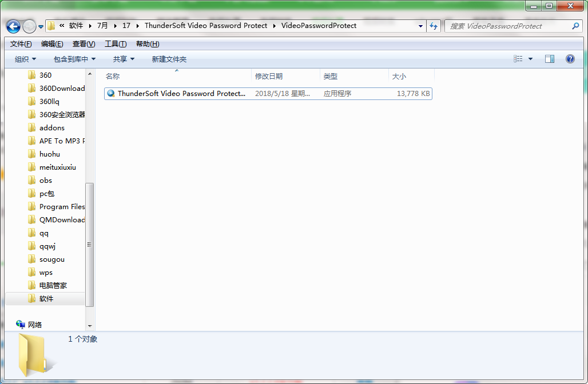Open the 共享 dropdown
The height and width of the screenshot is (384, 588).
pyautogui.click(x=124, y=59)
